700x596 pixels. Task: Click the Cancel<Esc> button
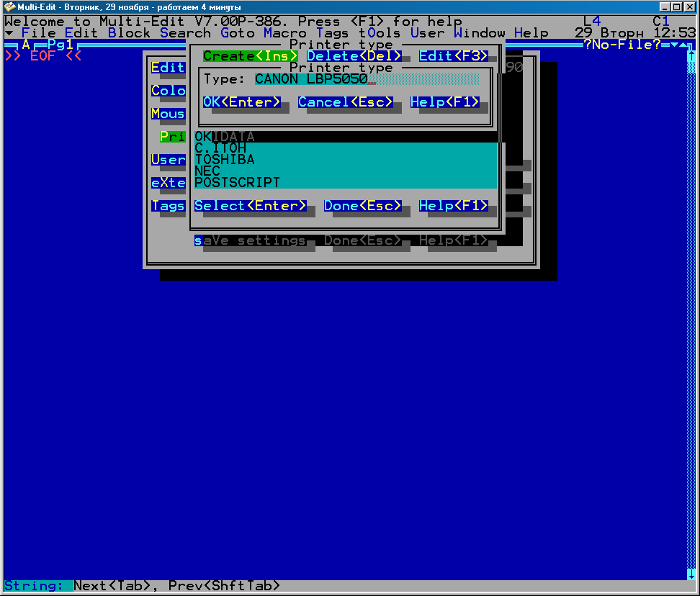point(346,102)
